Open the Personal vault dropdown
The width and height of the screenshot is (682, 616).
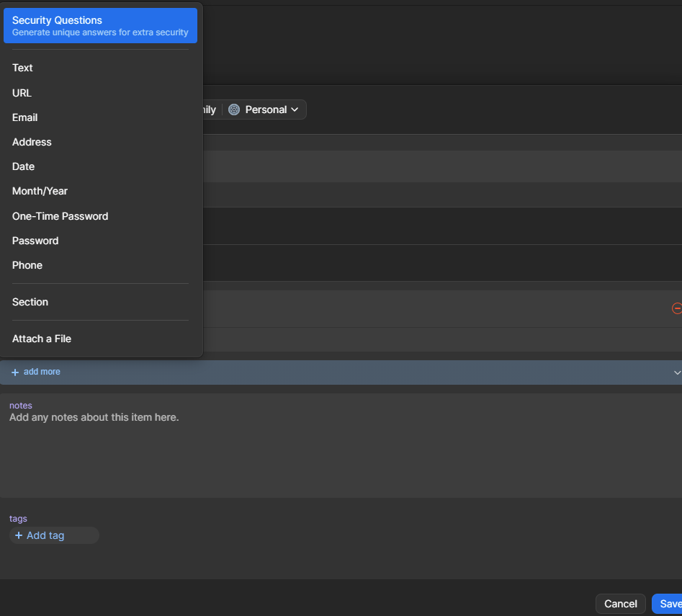[x=264, y=110]
